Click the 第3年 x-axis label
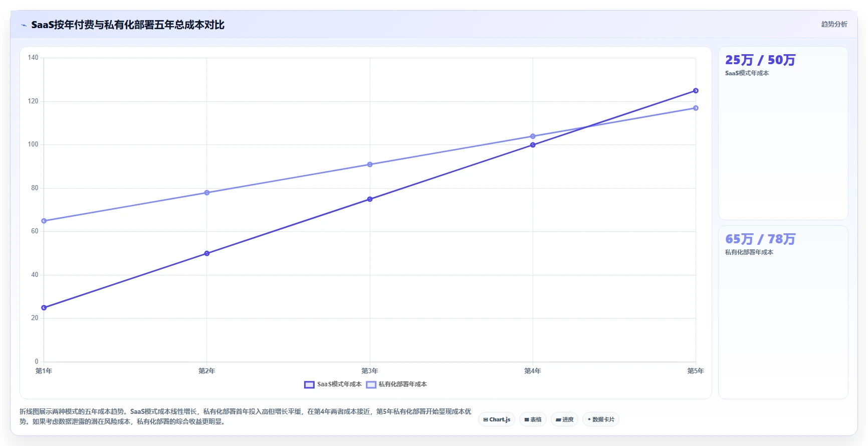 pos(370,371)
